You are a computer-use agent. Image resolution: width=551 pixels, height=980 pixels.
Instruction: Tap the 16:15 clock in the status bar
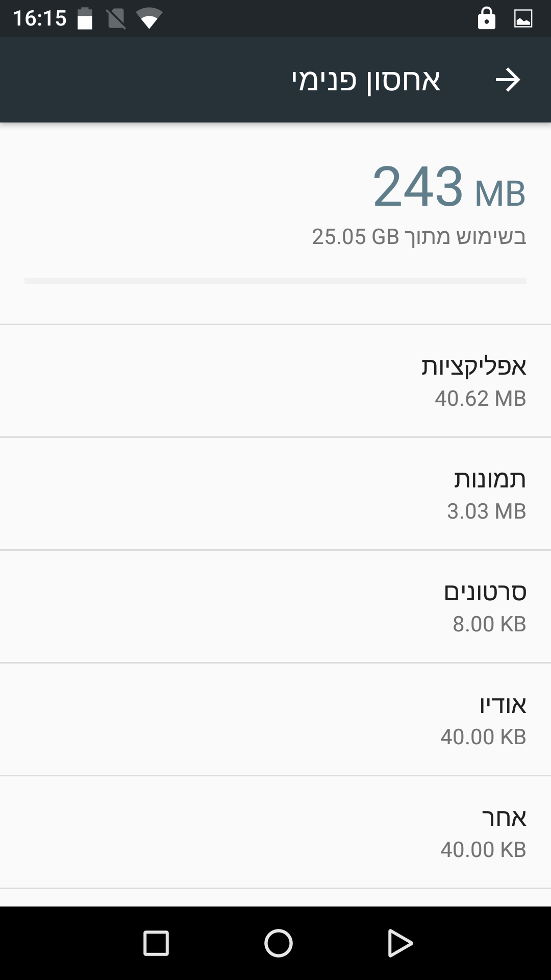tap(40, 19)
